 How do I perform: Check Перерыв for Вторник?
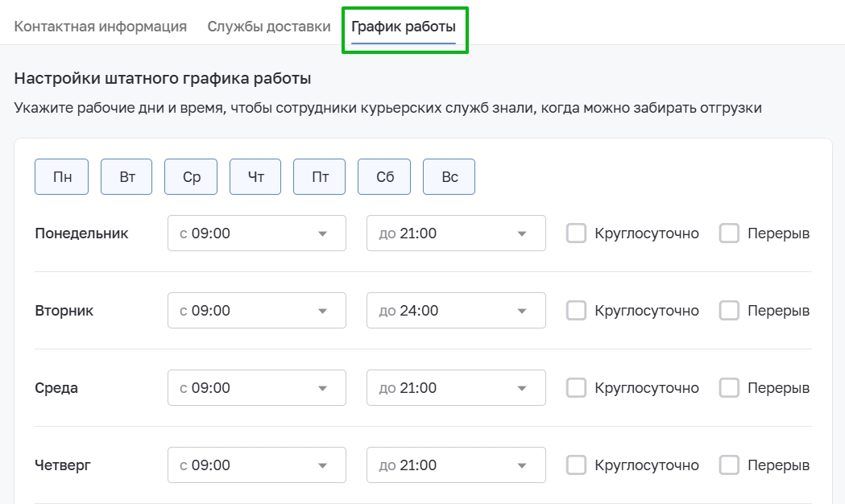(x=729, y=310)
